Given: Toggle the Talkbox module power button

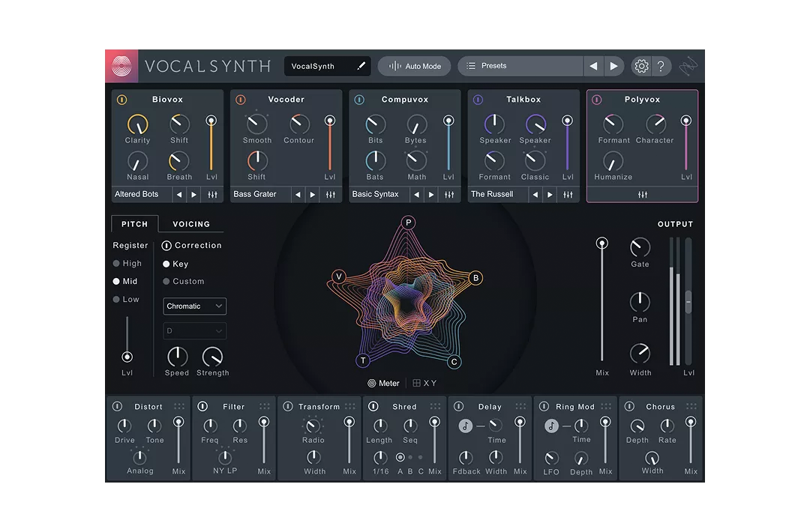Looking at the screenshot, I should pos(478,100).
